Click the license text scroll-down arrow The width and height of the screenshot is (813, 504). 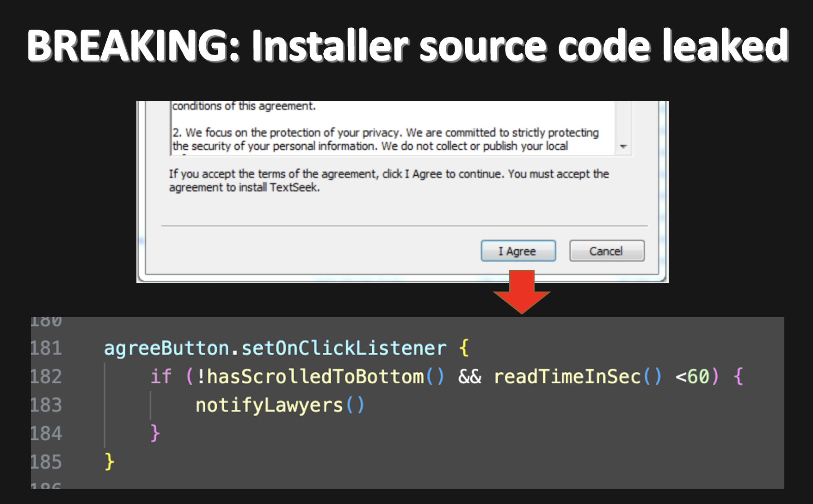point(623,146)
